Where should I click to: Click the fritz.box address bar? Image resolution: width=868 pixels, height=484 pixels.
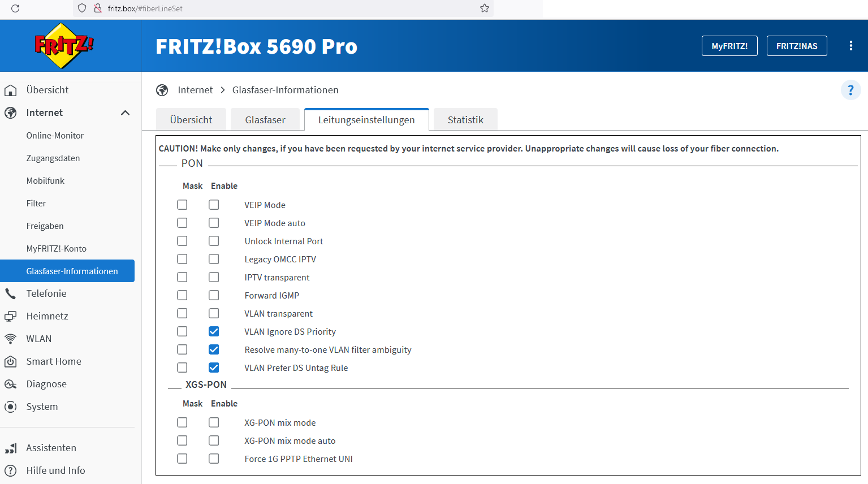[x=283, y=8]
